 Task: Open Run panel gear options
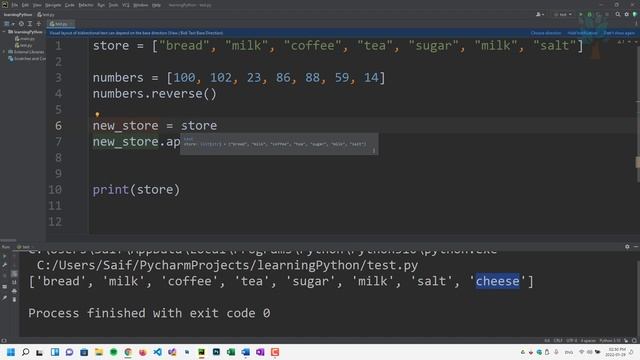point(627,247)
